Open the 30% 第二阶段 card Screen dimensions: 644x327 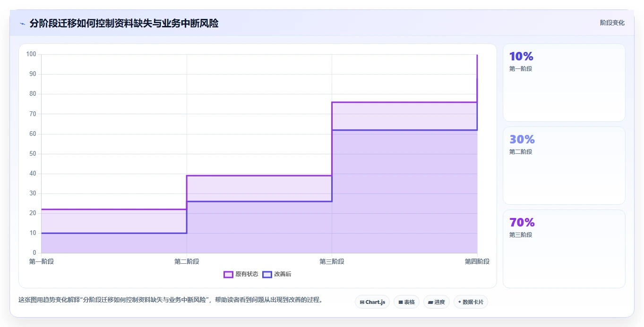coord(564,166)
